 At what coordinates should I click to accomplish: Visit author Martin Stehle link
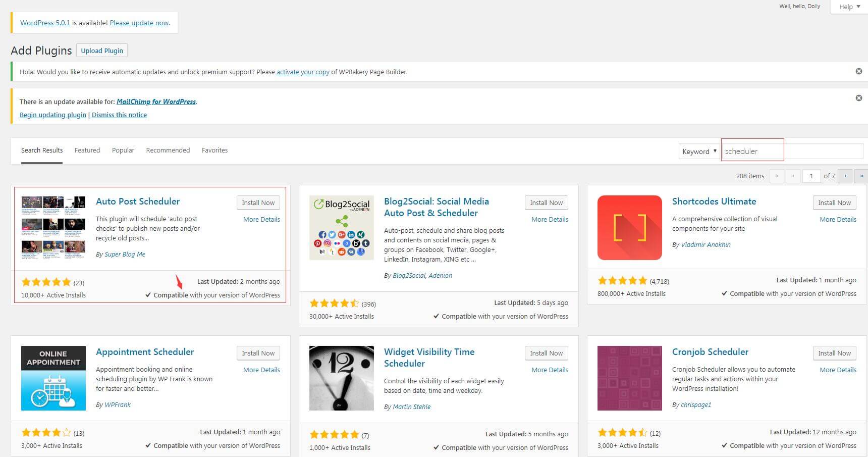[411, 407]
